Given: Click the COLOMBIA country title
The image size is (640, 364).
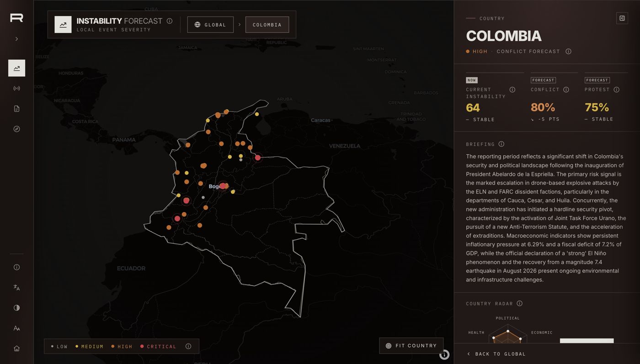Looking at the screenshot, I should tap(504, 36).
